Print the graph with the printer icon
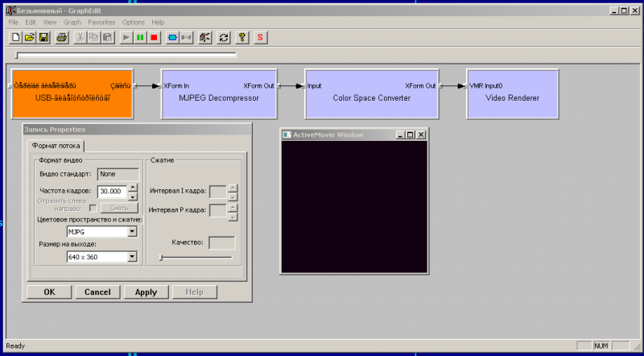The image size is (644, 356). [62, 38]
